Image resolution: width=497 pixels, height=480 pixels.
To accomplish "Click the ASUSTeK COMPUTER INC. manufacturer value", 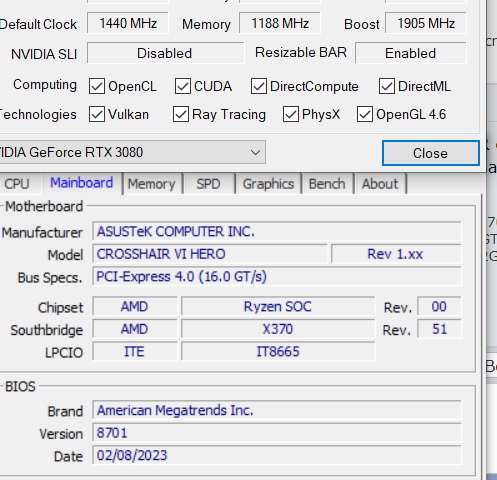I will [x=277, y=231].
